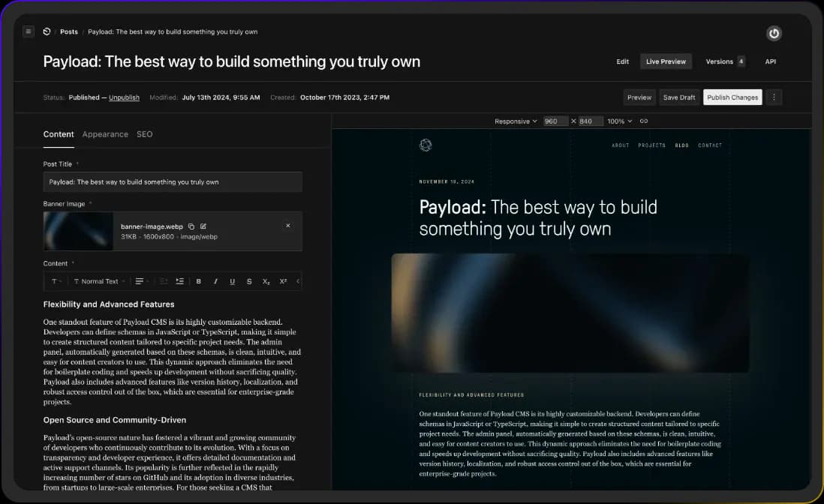Increase indent in editor toolbar

pos(179,281)
